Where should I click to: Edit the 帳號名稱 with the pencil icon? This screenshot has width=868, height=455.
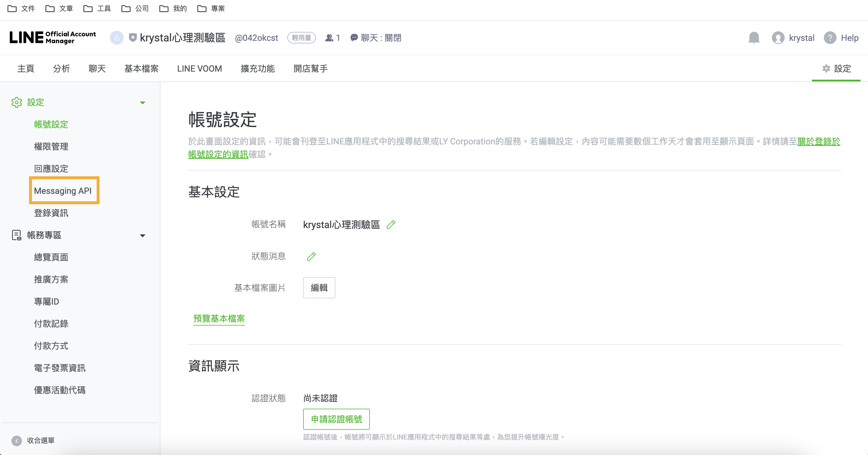391,224
